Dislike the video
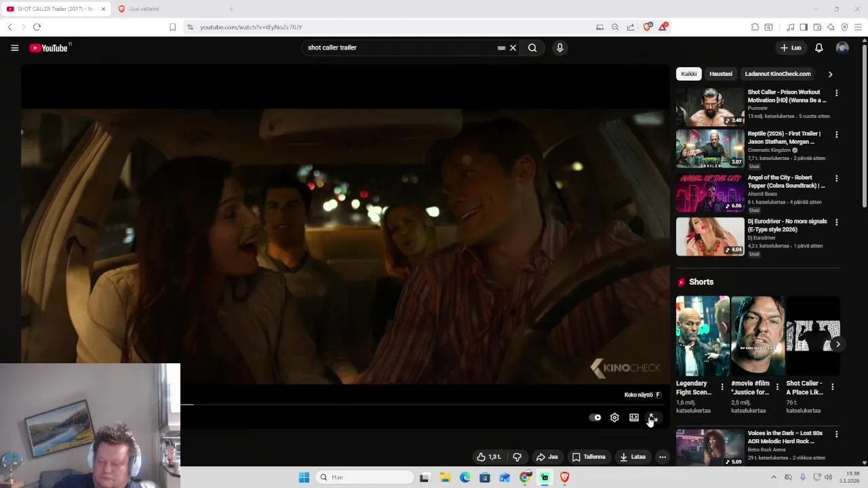The width and height of the screenshot is (868, 488). pyautogui.click(x=517, y=457)
